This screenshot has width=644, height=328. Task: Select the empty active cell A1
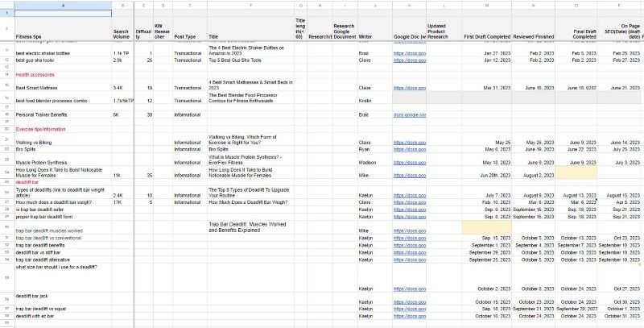(64, 13)
